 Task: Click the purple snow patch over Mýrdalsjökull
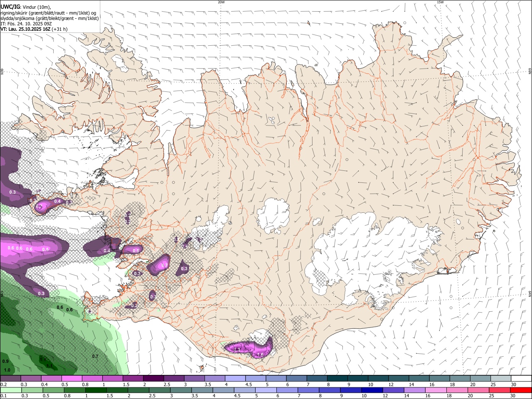click(249, 348)
